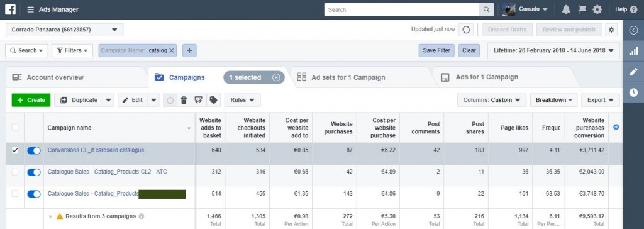644x229 pixels.
Task: Click the Edit button
Action: [x=133, y=100]
